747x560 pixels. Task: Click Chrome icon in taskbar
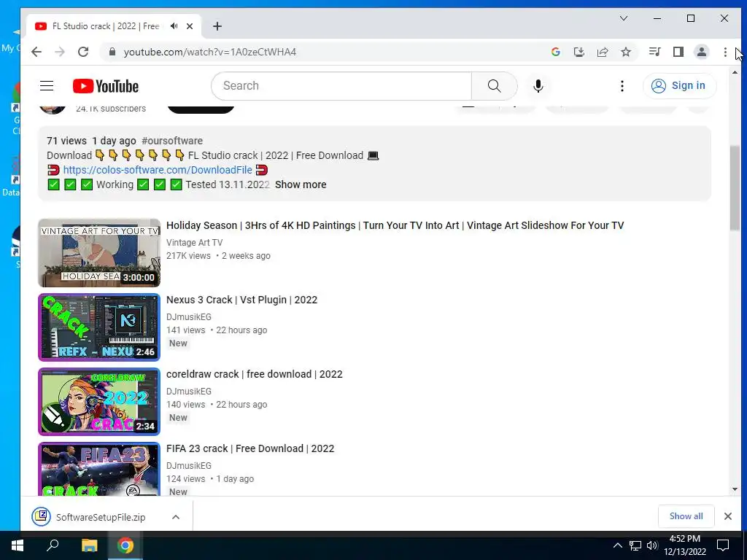tap(125, 545)
